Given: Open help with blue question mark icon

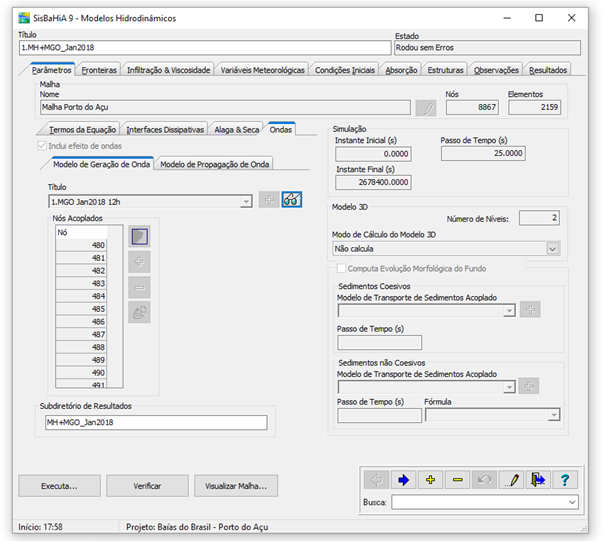Looking at the screenshot, I should pyautogui.click(x=565, y=480).
